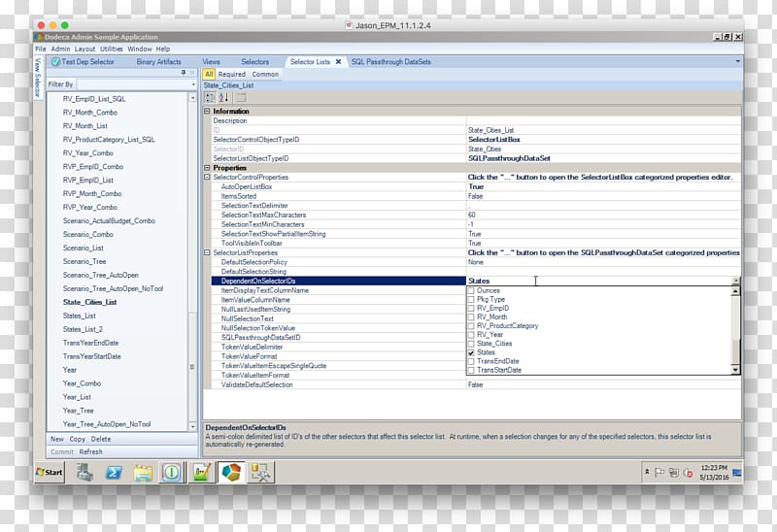Click the Dodeca application title bar icon
Screen dimensions: 777x532
(39, 37)
